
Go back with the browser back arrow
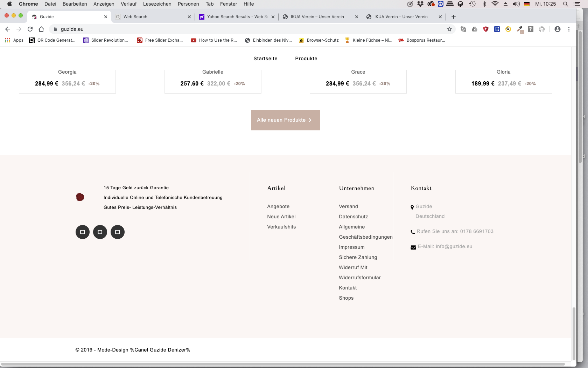(x=8, y=29)
